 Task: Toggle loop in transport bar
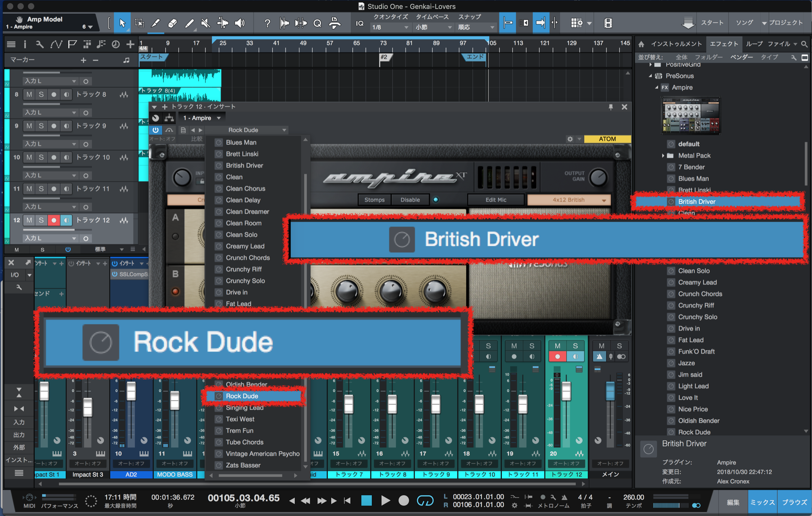pyautogui.click(x=425, y=500)
